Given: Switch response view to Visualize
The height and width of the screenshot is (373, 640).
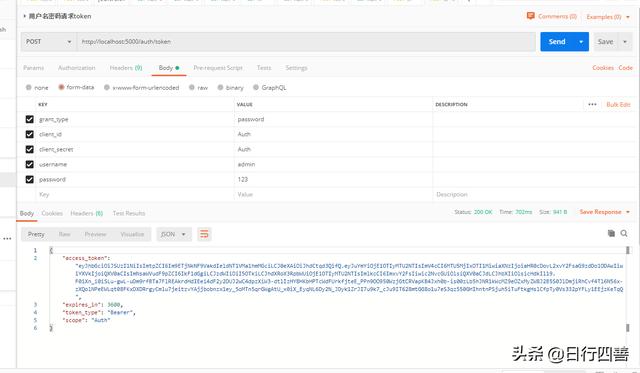Looking at the screenshot, I should tap(132, 234).
